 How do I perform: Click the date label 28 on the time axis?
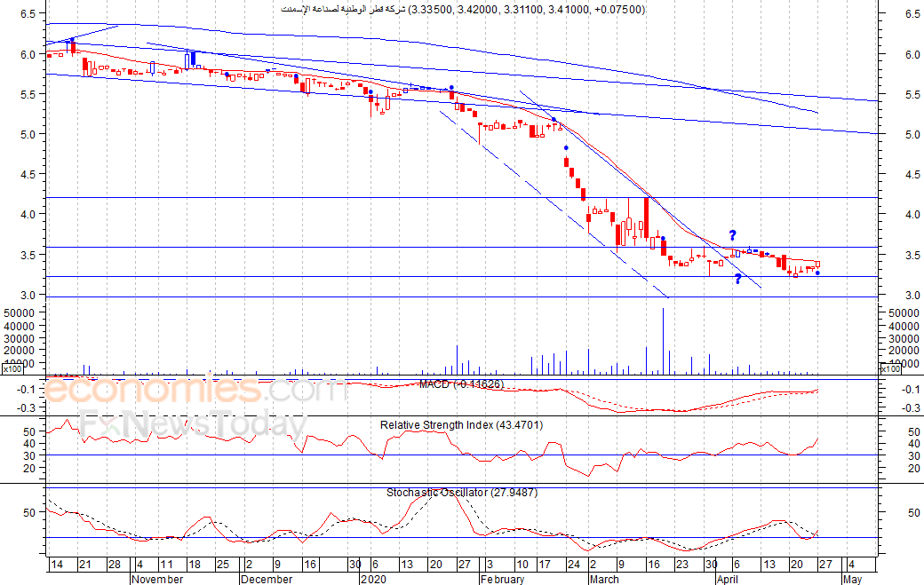coord(115,565)
